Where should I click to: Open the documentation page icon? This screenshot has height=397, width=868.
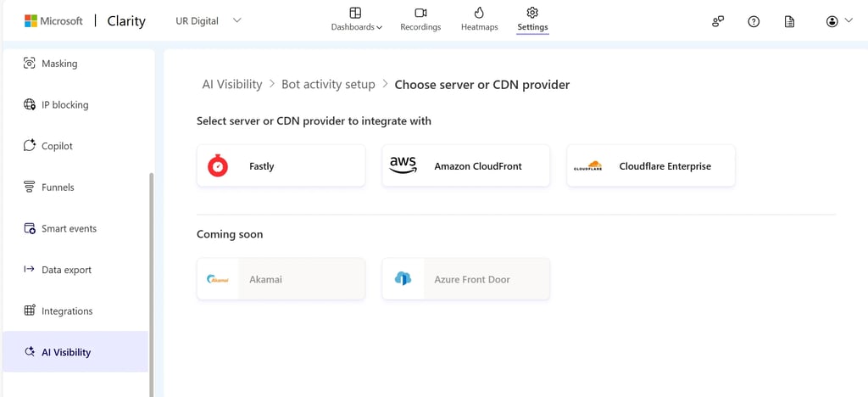click(790, 21)
